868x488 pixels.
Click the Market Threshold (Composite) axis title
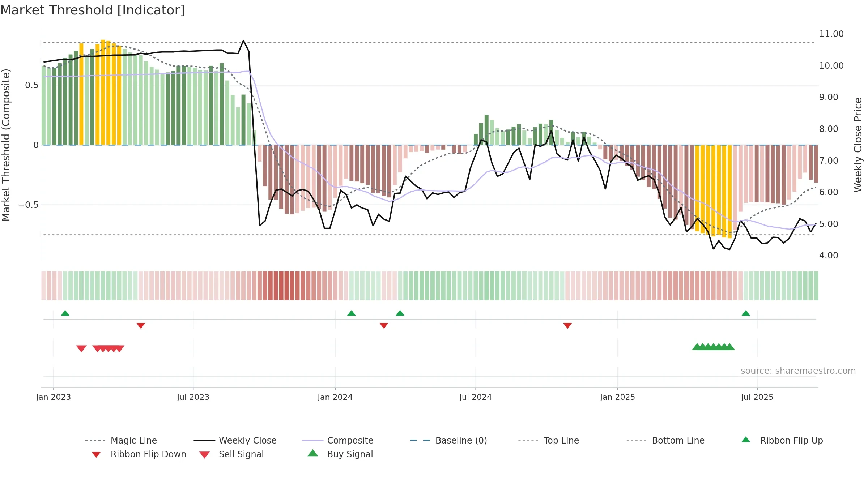[x=6, y=145]
